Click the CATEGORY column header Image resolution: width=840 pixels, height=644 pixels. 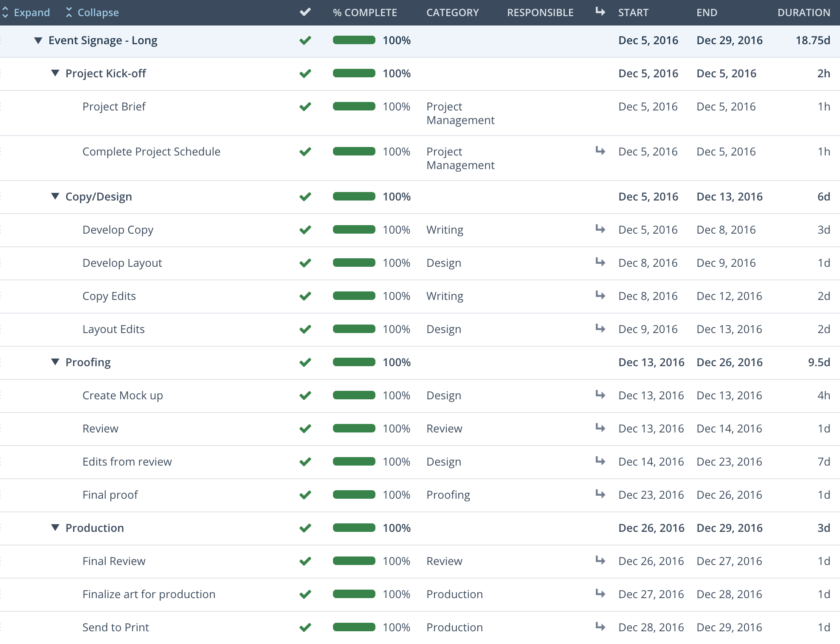[452, 13]
